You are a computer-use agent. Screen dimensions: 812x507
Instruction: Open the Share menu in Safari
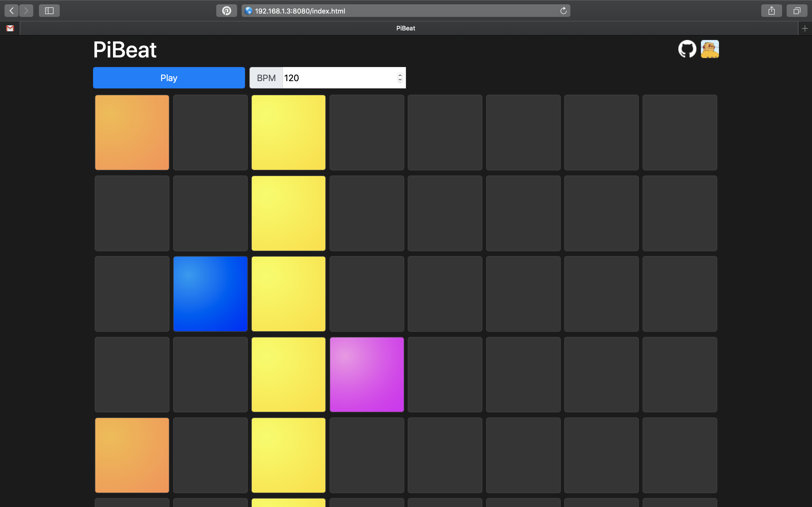771,10
